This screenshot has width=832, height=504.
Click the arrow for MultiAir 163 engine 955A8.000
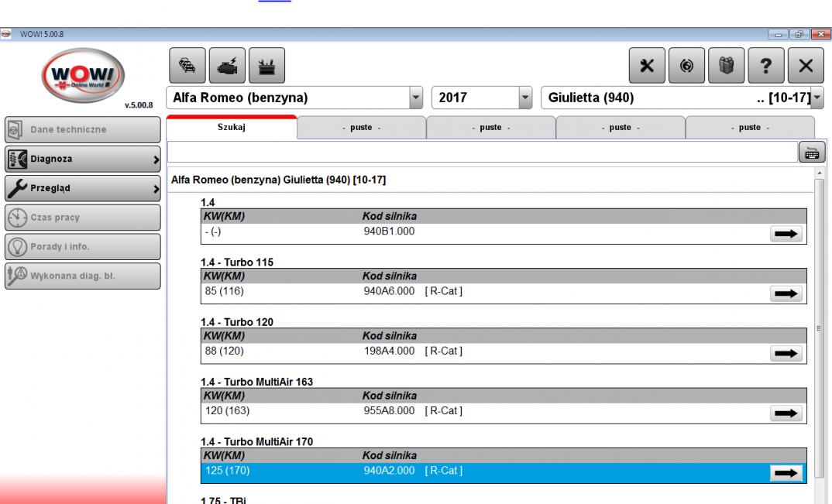(x=786, y=414)
